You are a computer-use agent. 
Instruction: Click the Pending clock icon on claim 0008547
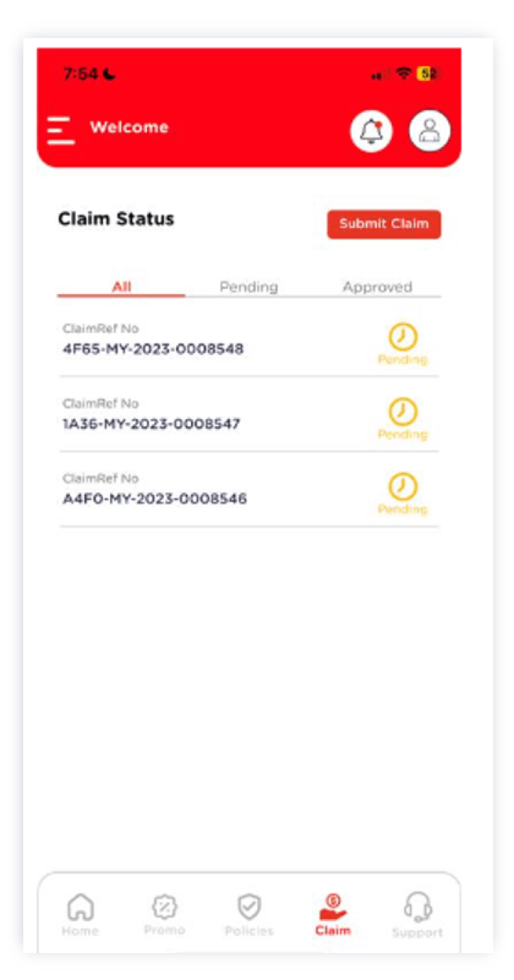[x=402, y=412]
